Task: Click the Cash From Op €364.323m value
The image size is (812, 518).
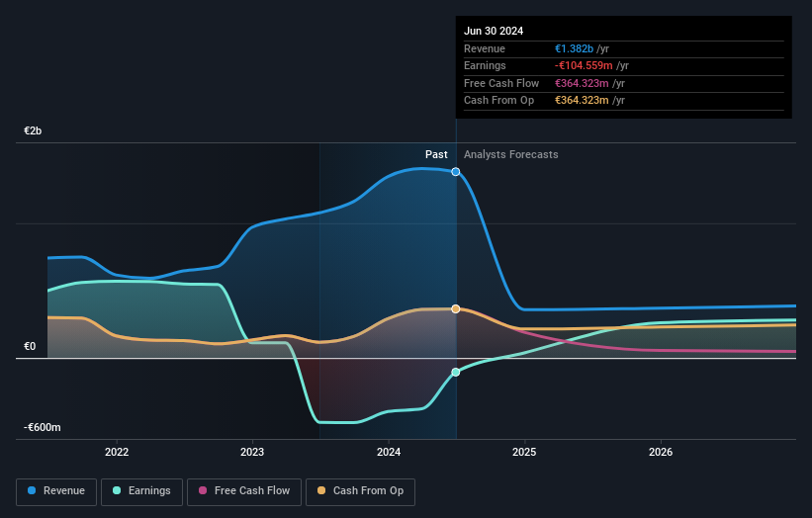Action: tap(582, 101)
